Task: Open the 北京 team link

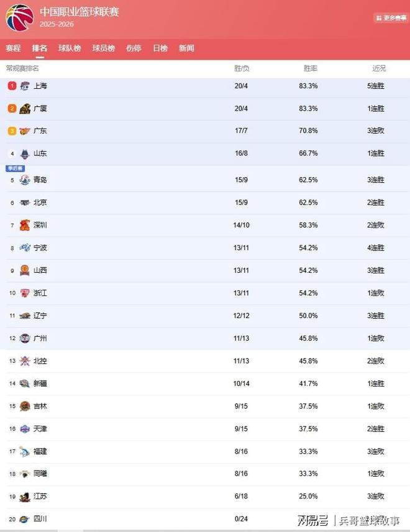Action: 40,203
